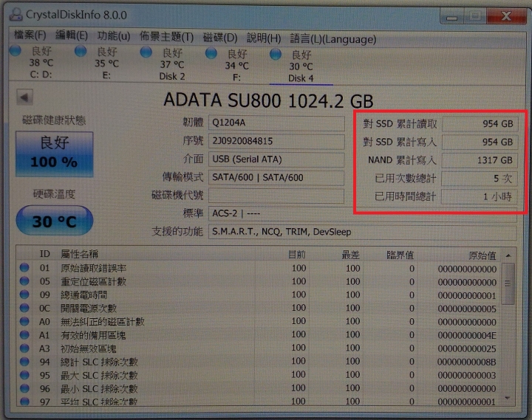Image resolution: width=532 pixels, height=420 pixels.
Task: Click raw value 00000000004E
Action: (467, 335)
